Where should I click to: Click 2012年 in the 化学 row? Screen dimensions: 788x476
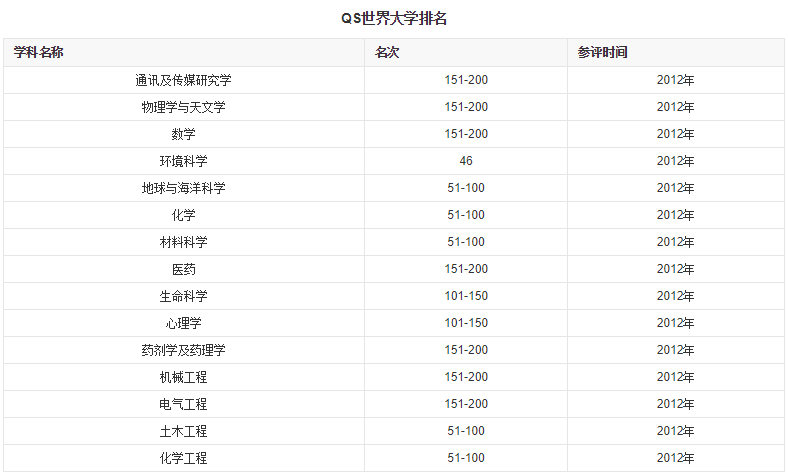(675, 215)
